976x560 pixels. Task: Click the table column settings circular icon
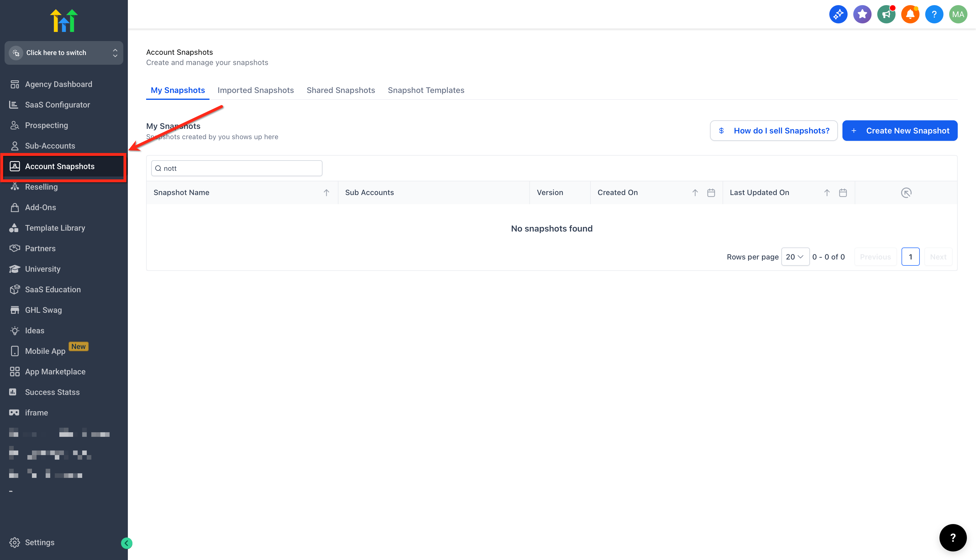(x=906, y=193)
